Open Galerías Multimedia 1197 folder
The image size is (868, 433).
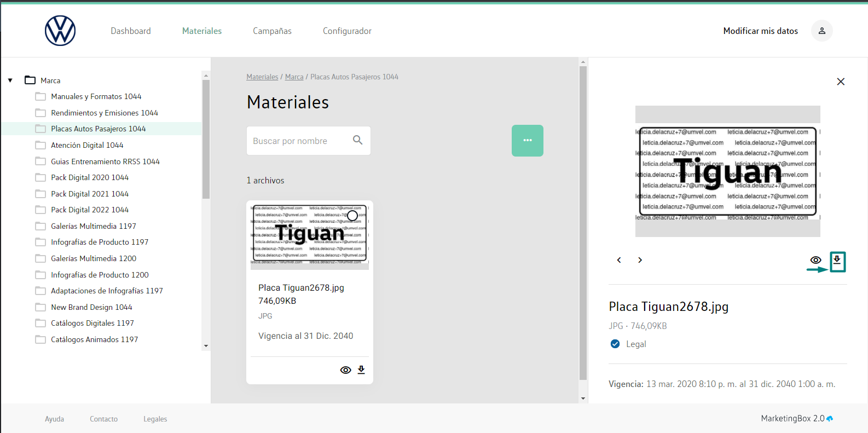click(x=94, y=226)
